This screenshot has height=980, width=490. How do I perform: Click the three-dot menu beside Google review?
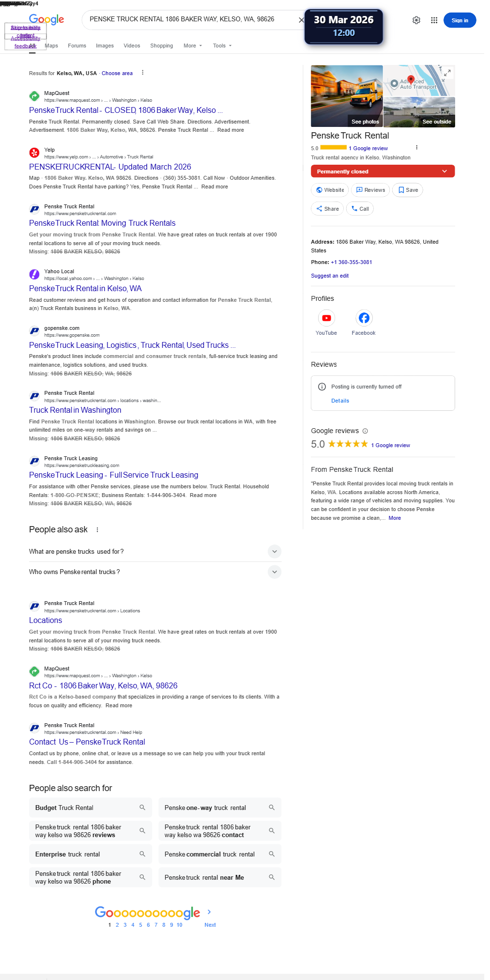coord(416,148)
